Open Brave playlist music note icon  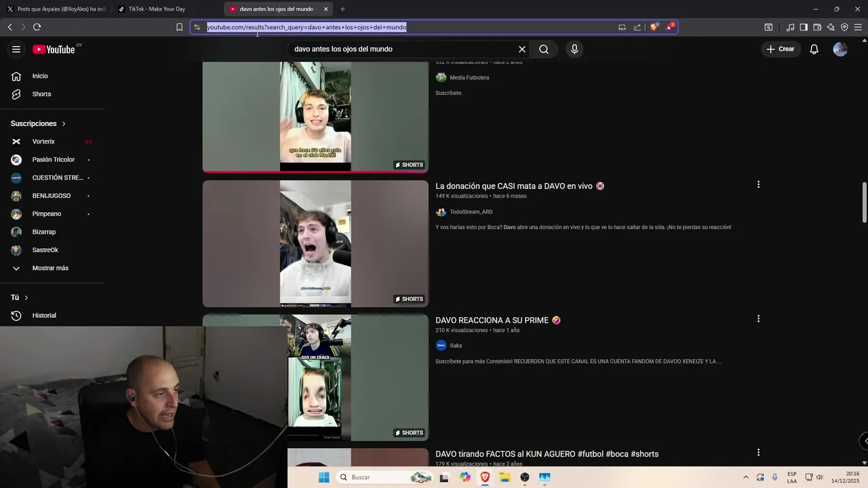pos(790,27)
